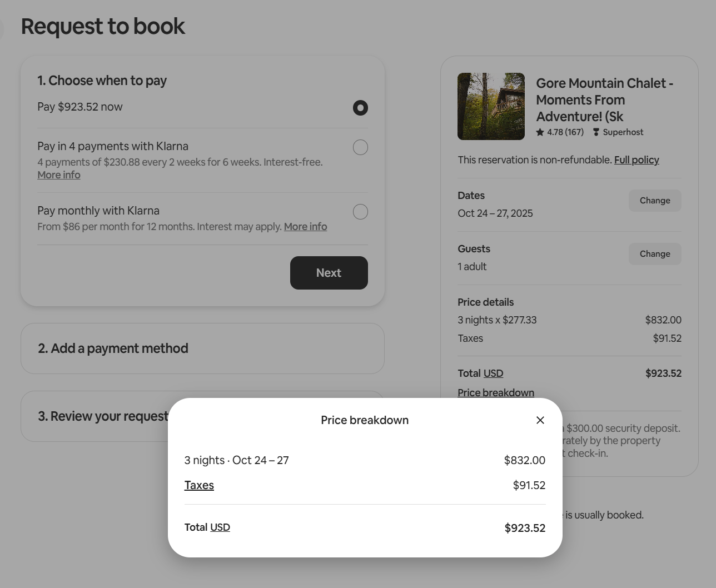Select Pay $923.52 now radio option
Viewport: 716px width, 588px height.
pos(360,108)
